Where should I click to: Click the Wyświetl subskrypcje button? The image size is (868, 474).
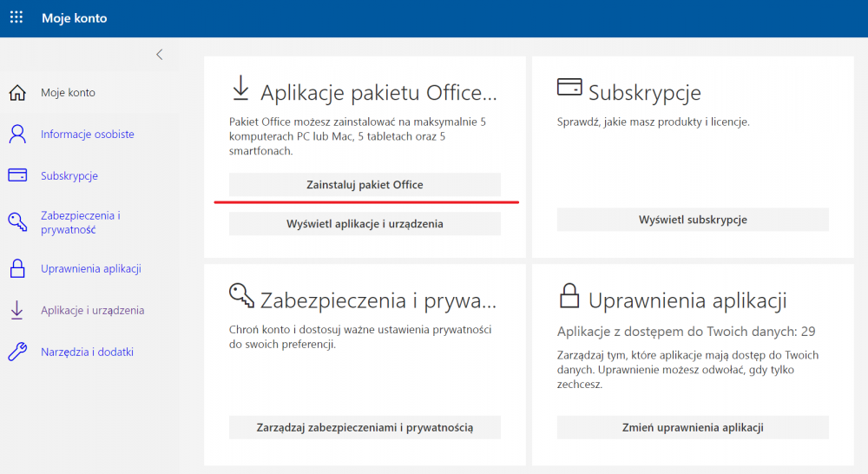pyautogui.click(x=693, y=220)
